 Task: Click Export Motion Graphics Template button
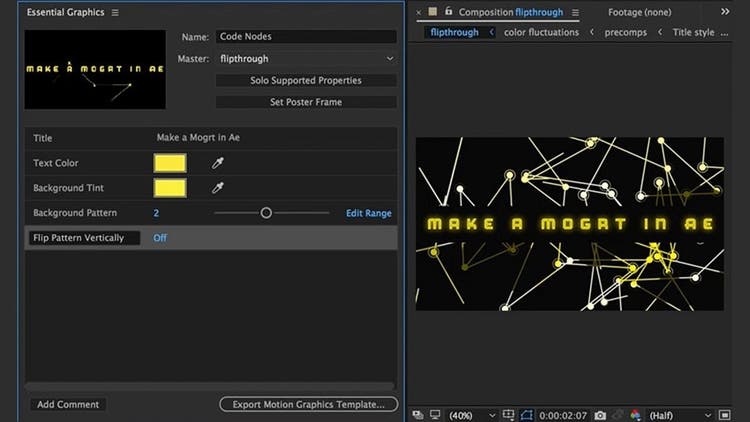[x=308, y=404]
